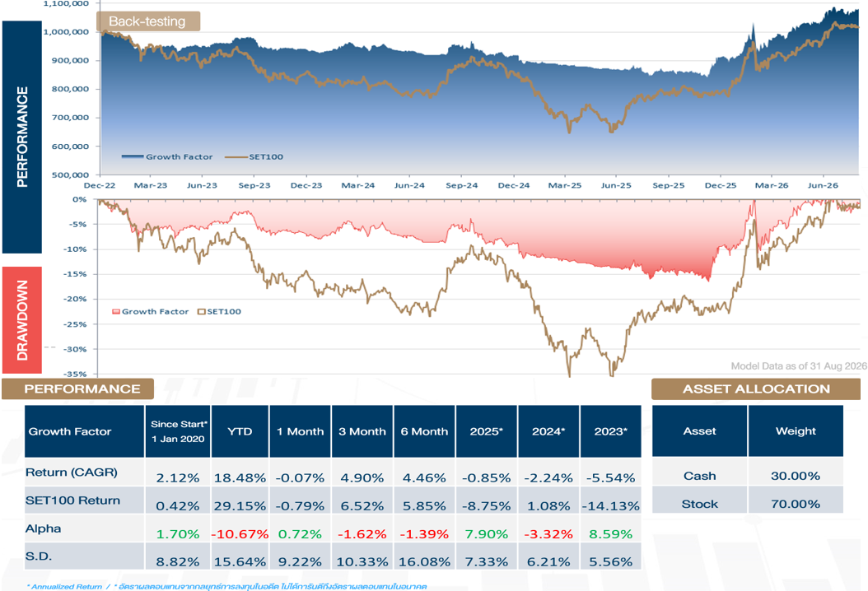Select the 1 Month column header
Image resolution: width=868 pixels, height=591 pixels.
tap(301, 431)
